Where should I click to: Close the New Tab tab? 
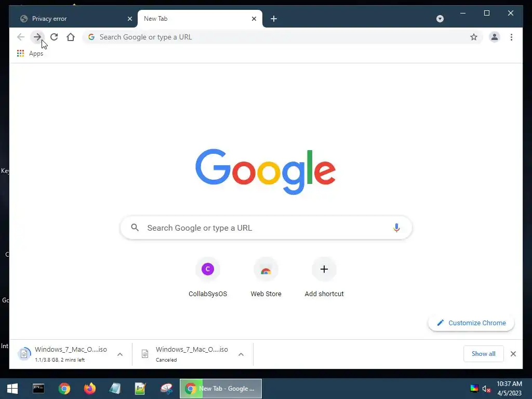[x=254, y=19]
